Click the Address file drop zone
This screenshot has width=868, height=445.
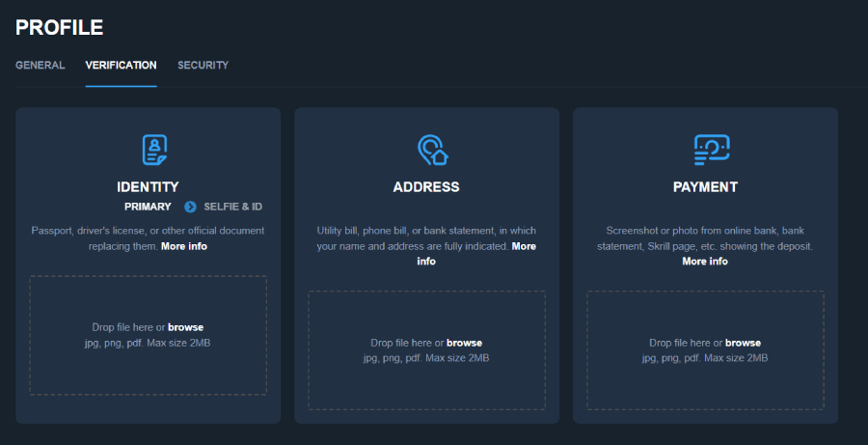[x=426, y=350]
